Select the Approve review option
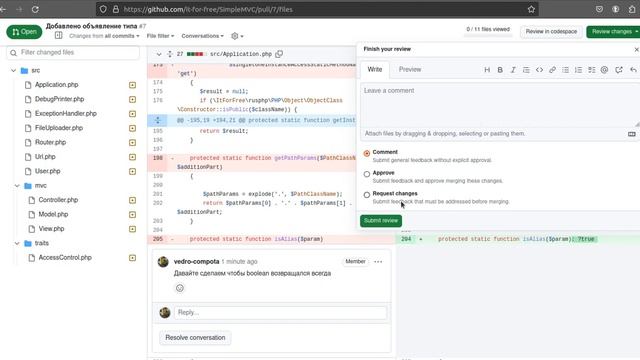The image size is (640, 360). tap(367, 174)
